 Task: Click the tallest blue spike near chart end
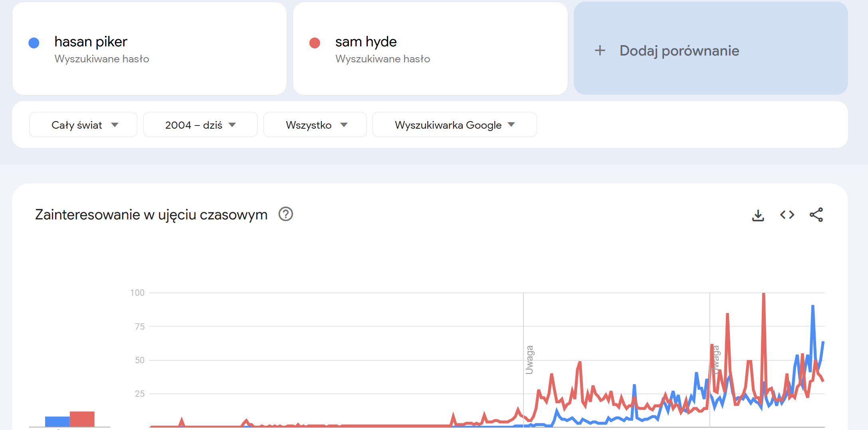(x=813, y=307)
